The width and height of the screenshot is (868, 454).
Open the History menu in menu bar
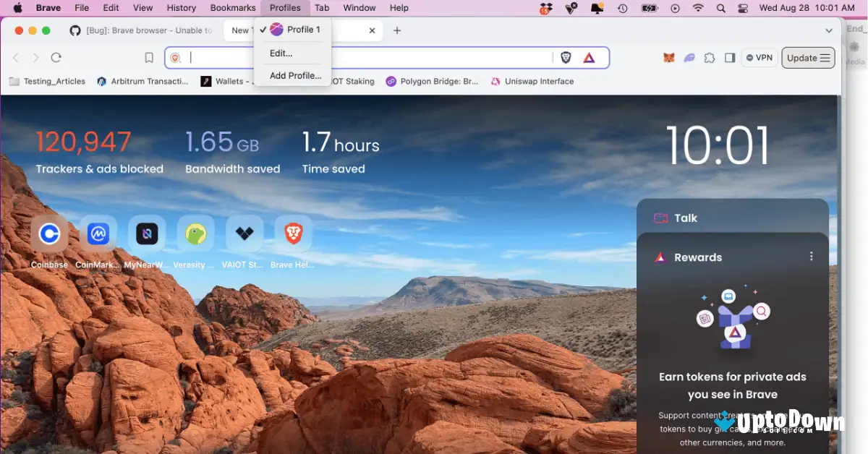[x=181, y=8]
